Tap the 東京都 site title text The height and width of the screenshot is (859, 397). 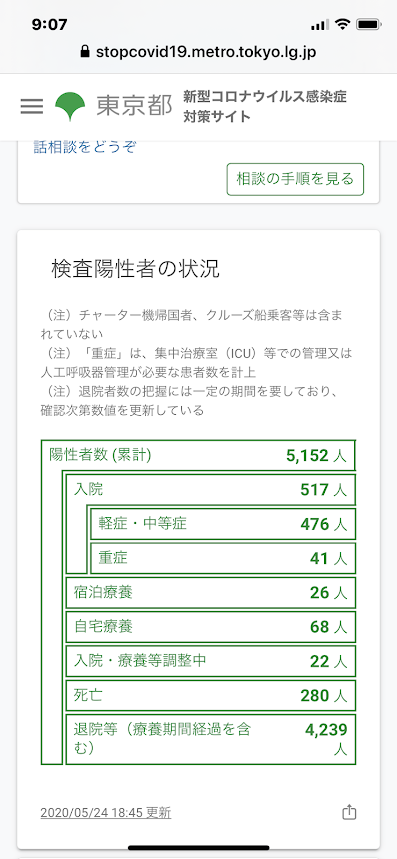pyautogui.click(x=134, y=106)
